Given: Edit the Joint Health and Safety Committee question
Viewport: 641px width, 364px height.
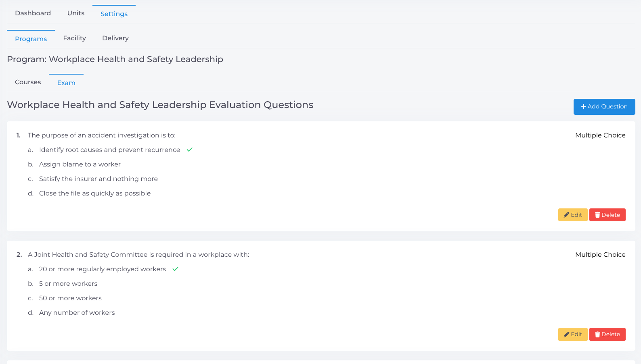Looking at the screenshot, I should click(x=573, y=334).
